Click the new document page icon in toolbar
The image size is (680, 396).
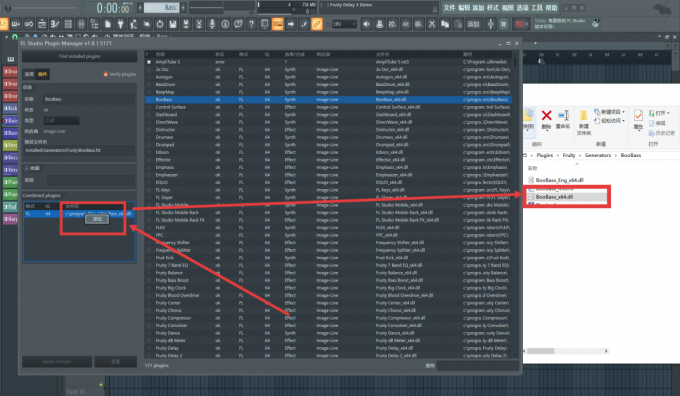coord(108,24)
